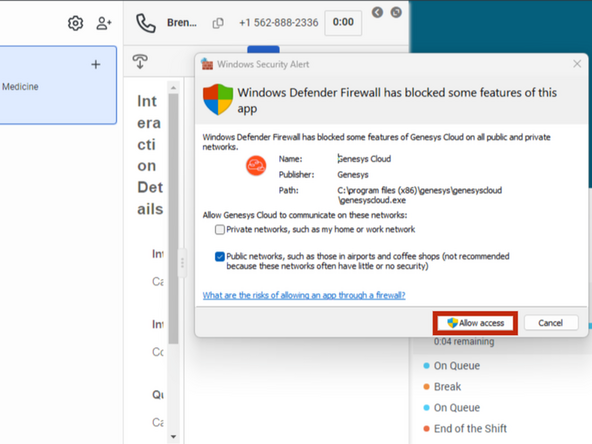Enable Private networks checkbox
The image size is (592, 444).
click(x=220, y=230)
